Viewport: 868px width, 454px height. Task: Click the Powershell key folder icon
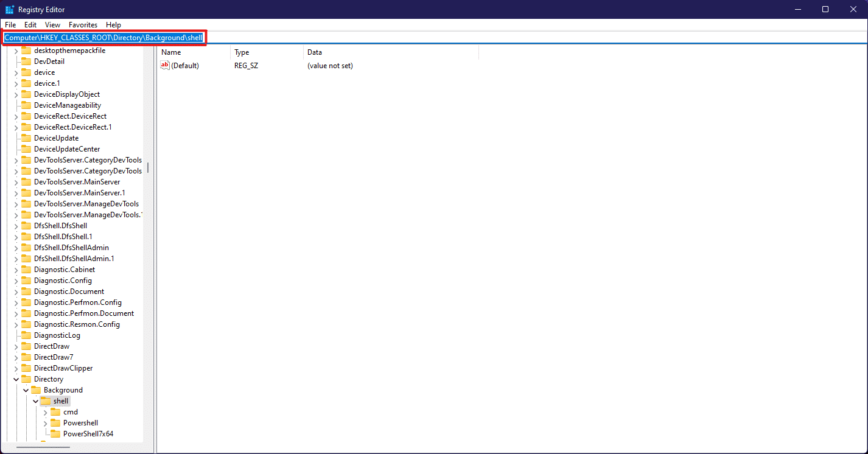point(55,423)
